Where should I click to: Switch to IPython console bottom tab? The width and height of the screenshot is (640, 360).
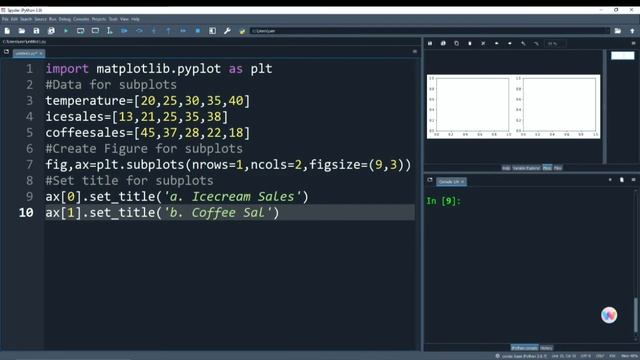point(524,348)
